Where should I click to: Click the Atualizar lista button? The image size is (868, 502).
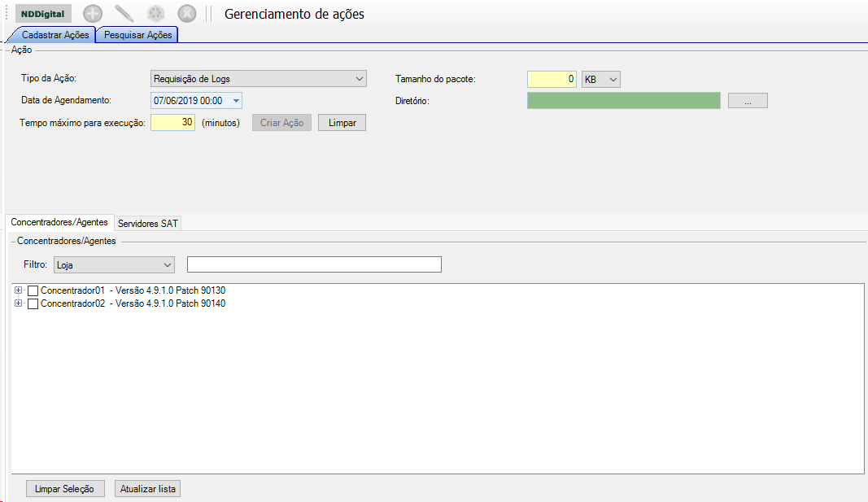pos(148,489)
